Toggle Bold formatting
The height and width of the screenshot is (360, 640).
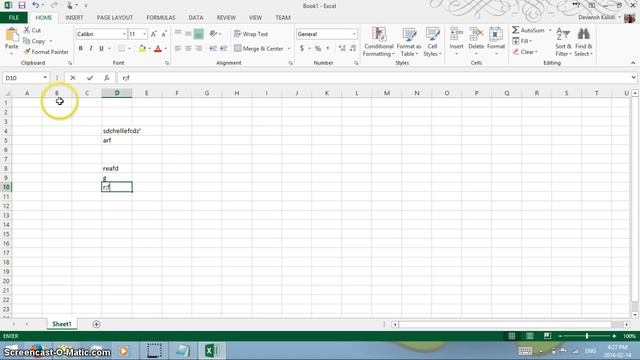(x=80, y=49)
